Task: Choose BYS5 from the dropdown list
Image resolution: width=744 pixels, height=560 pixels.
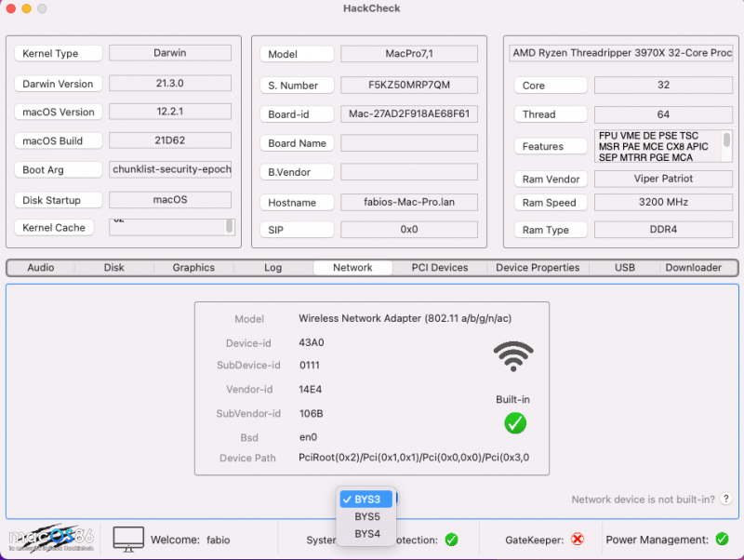Action: tap(366, 516)
